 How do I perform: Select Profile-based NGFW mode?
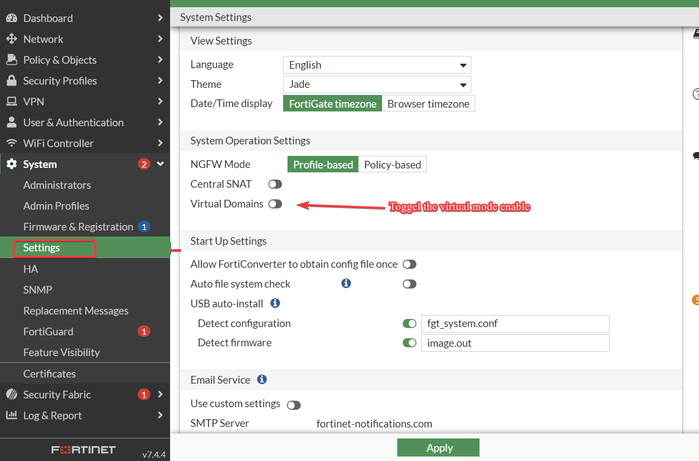coord(323,165)
